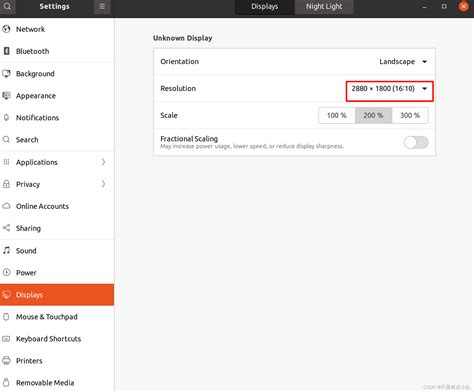Image resolution: width=474 pixels, height=392 pixels.
Task: Click the Power icon in sidebar
Action: 6,272
